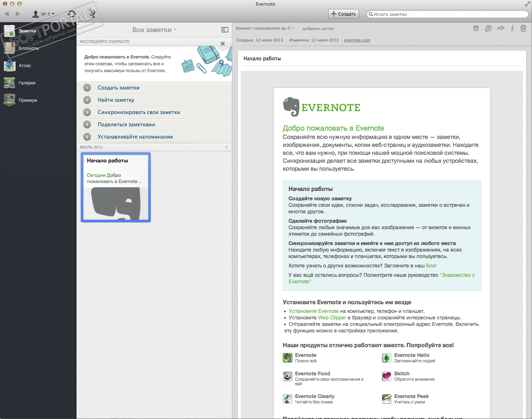This screenshot has height=419, width=532.
Task: Open the Атлас map section
Action: (38, 66)
